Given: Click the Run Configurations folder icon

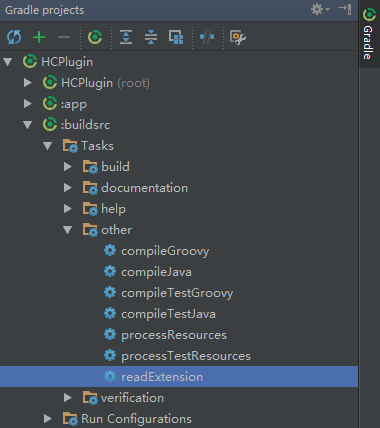Looking at the screenshot, I should [x=70, y=419].
